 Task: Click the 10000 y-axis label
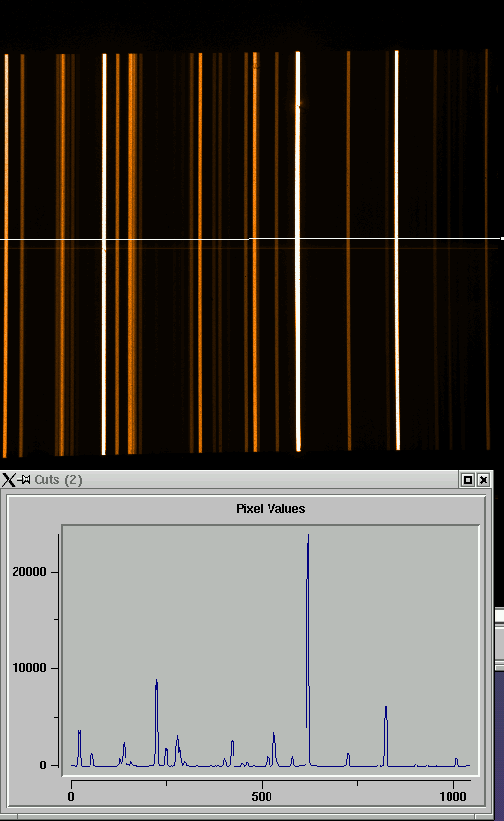29,668
